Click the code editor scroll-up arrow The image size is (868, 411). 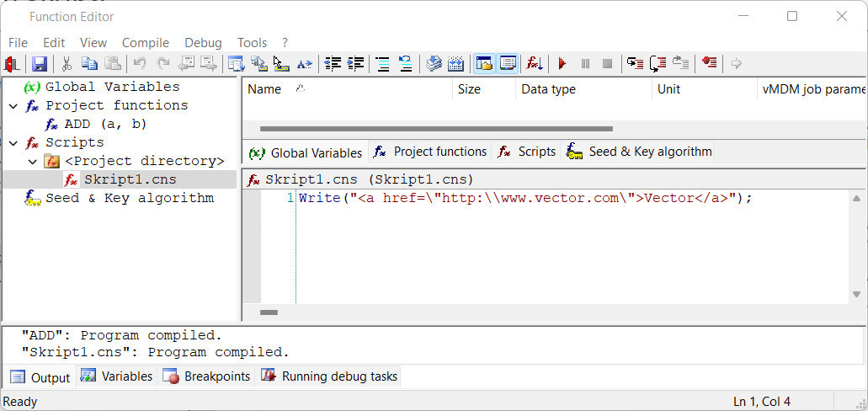856,198
